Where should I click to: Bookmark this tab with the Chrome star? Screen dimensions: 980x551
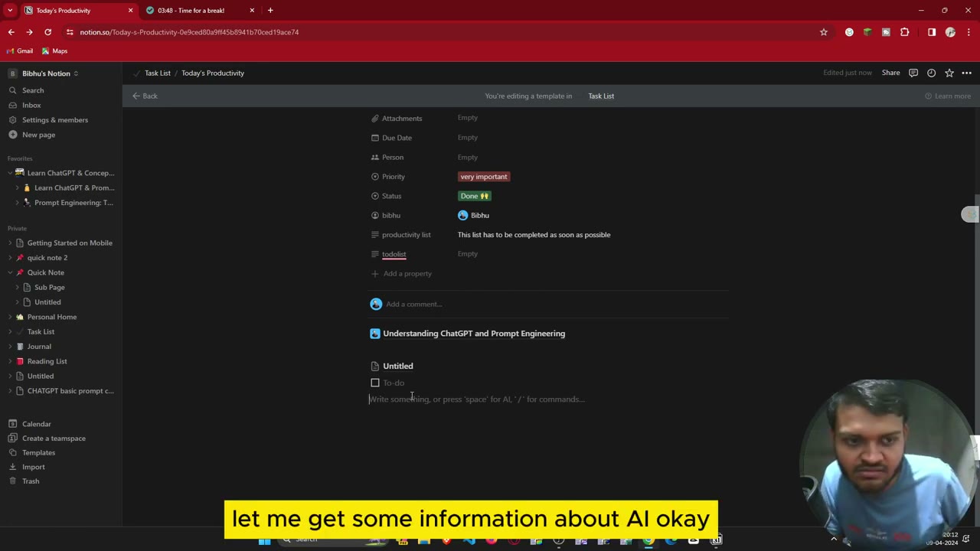tap(824, 32)
